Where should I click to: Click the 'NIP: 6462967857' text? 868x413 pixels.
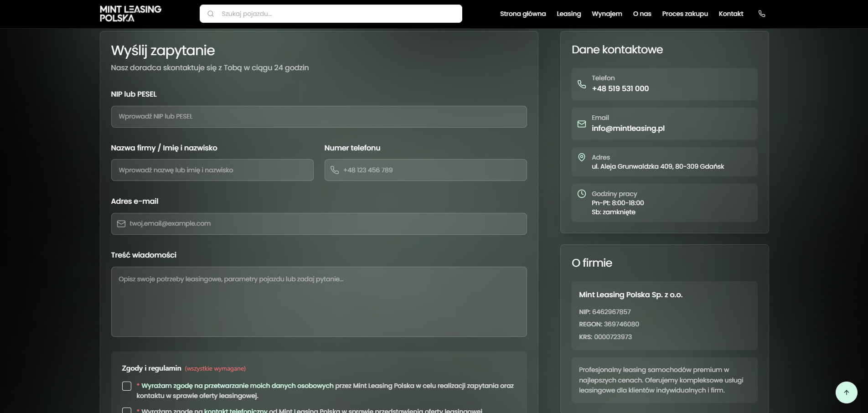(605, 312)
